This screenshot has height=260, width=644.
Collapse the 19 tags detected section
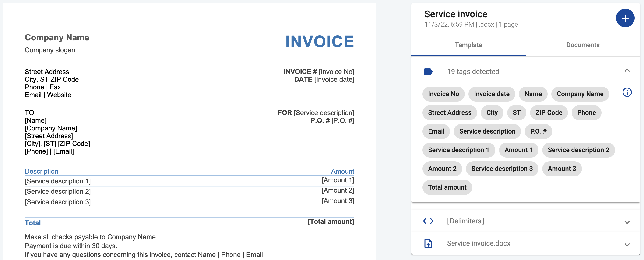click(x=627, y=70)
